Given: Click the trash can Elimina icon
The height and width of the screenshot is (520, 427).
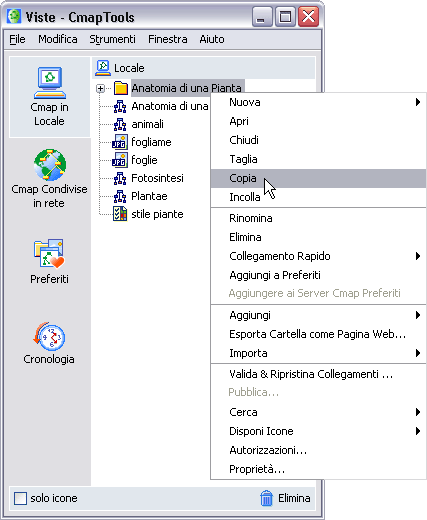Looking at the screenshot, I should pos(266,498).
